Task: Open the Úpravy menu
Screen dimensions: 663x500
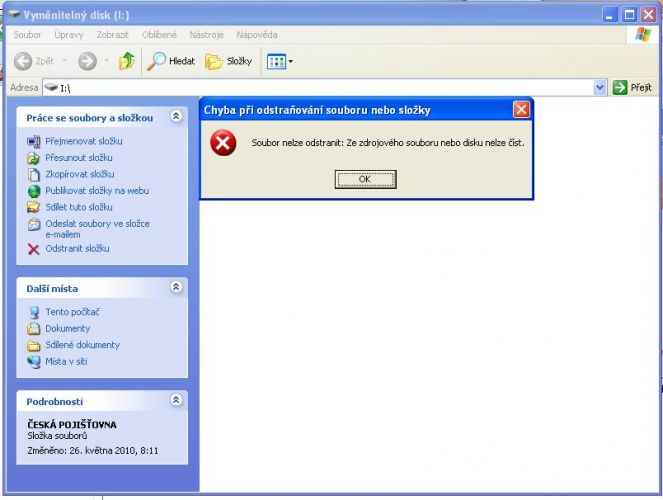Action: tap(68, 35)
